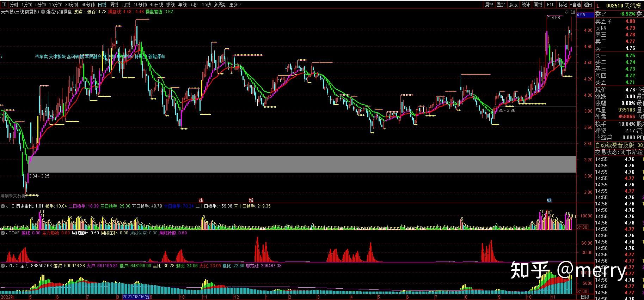Screen dimensions: 644x300
Task: Click the 返回 back button
Action: 588,5
